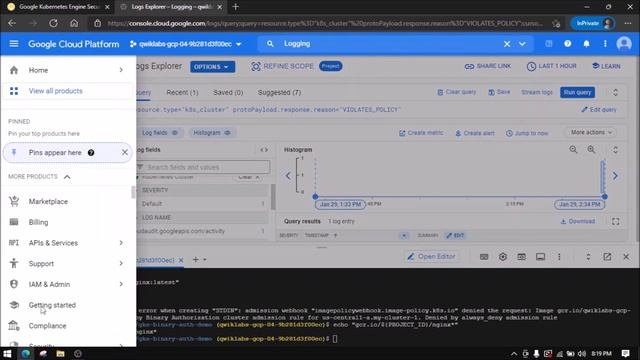Viewport: 640px width, 360px height.
Task: Click the help icon beside Pins appear here
Action: (91, 153)
